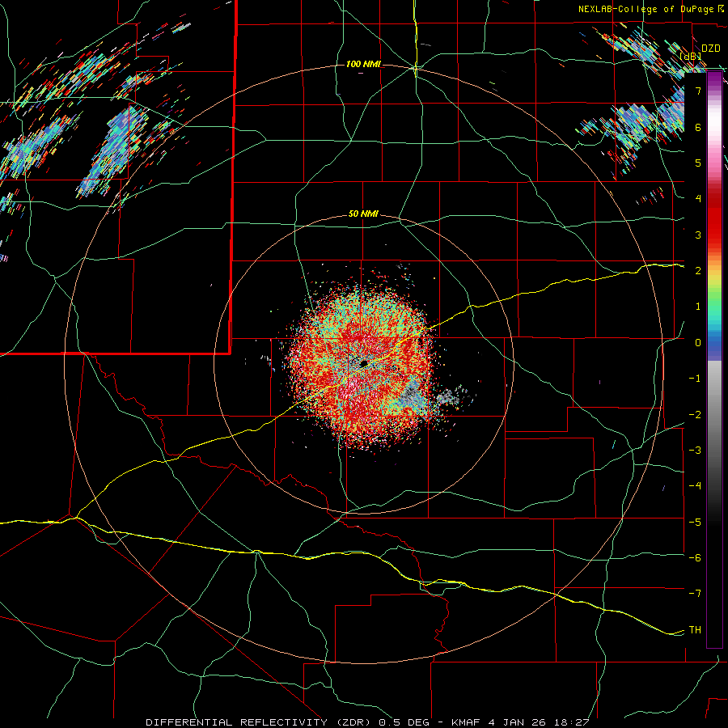
Task: Click the 6 value on color scale
Action: tap(698, 127)
